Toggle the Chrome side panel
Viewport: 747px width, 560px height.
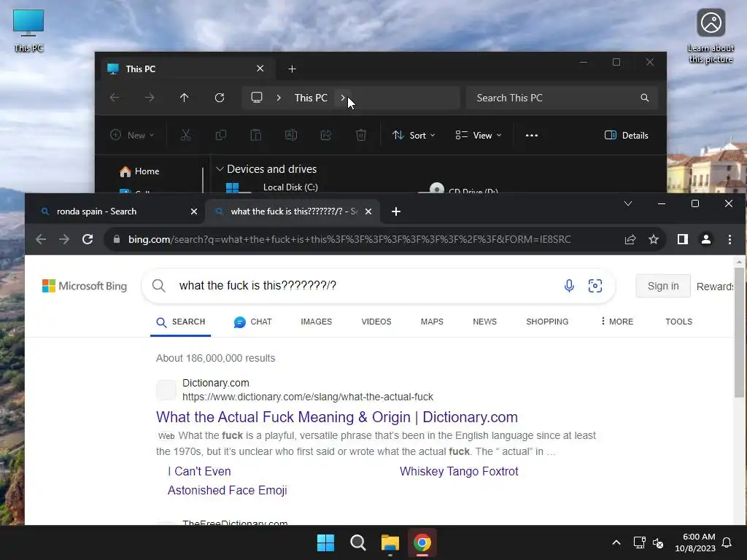point(683,239)
